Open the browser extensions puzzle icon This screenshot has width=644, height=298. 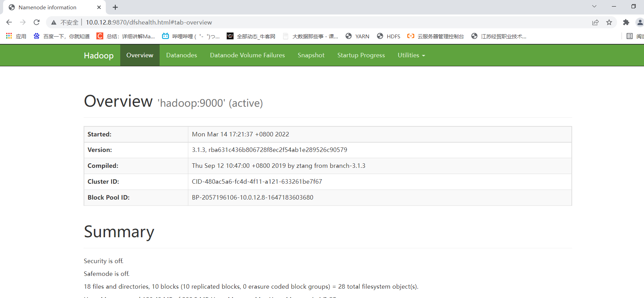[x=626, y=22]
